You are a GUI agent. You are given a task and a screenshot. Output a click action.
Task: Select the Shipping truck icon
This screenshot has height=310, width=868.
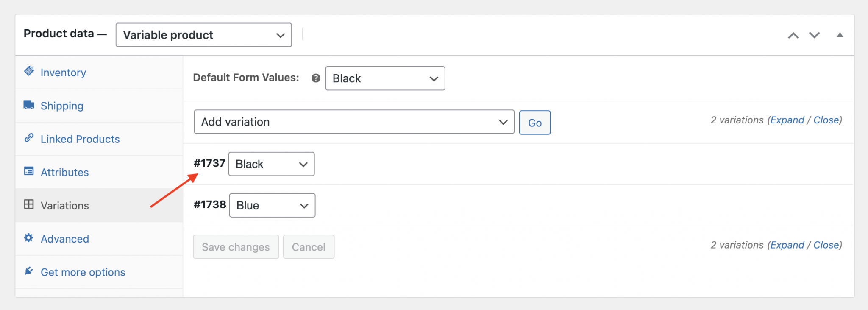click(28, 105)
